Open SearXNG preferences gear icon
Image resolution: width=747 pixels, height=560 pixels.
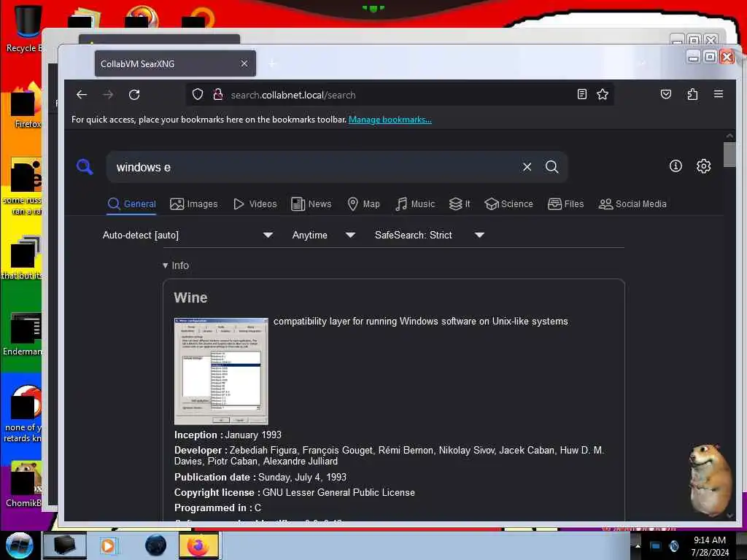pos(704,166)
